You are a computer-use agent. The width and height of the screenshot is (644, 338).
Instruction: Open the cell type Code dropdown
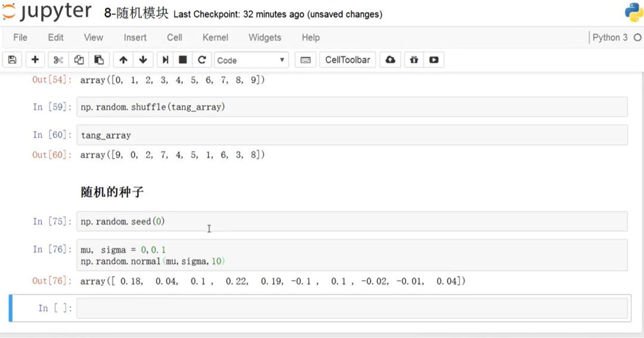[251, 60]
